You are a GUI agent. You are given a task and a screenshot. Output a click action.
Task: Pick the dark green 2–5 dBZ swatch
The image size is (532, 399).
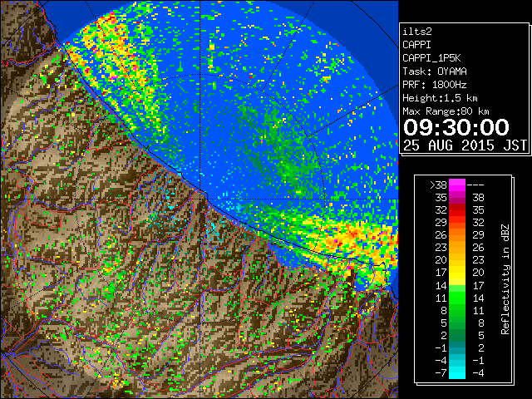click(457, 336)
